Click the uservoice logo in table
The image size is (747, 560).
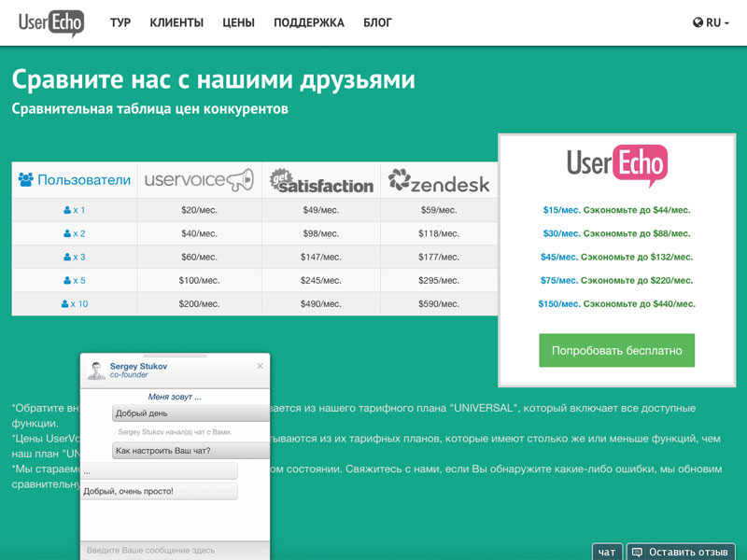(200, 180)
